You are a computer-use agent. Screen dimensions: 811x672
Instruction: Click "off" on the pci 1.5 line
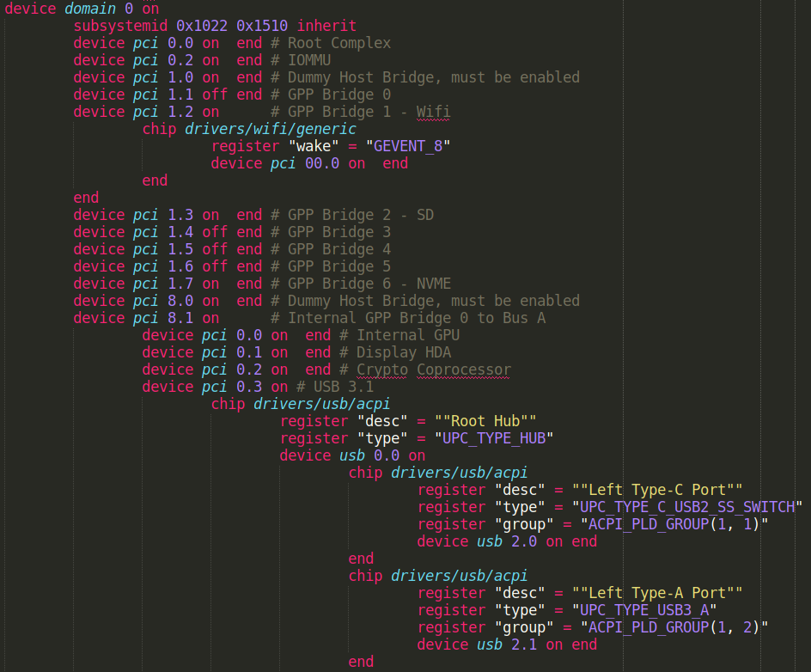(x=215, y=249)
